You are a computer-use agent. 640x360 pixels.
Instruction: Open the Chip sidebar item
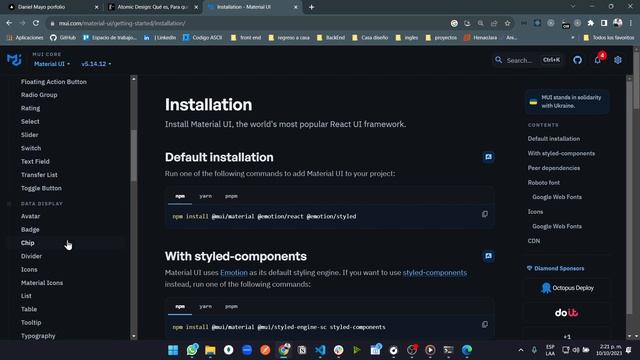(27, 243)
